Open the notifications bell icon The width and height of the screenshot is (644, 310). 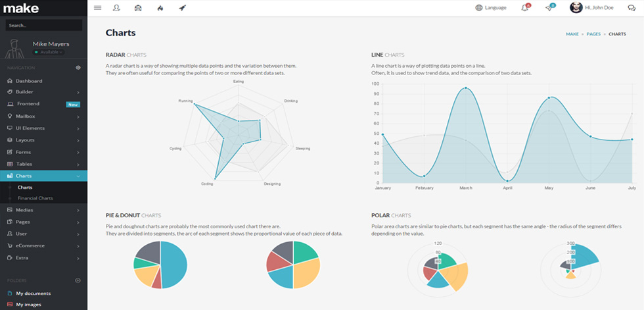525,7
